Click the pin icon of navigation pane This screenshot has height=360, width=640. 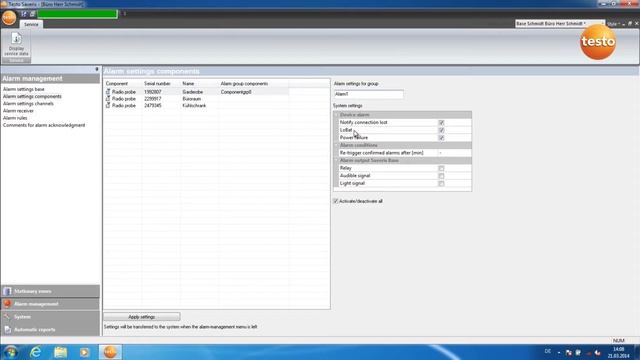coord(97,69)
